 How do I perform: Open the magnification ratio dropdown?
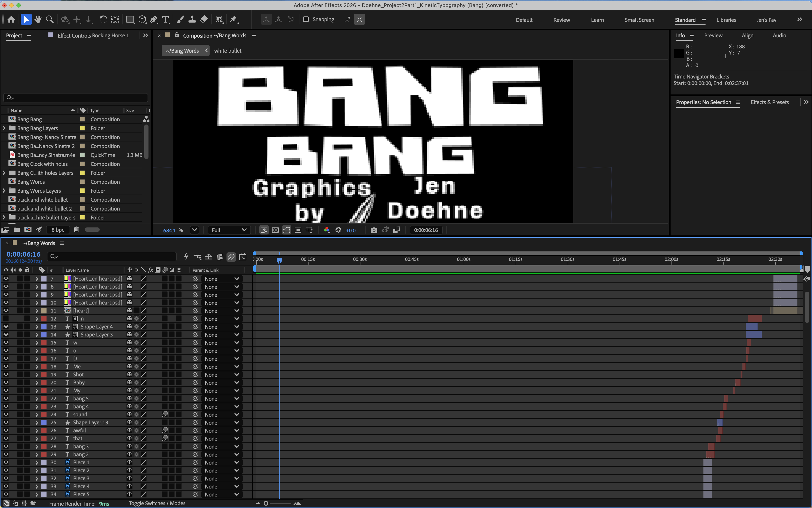194,230
